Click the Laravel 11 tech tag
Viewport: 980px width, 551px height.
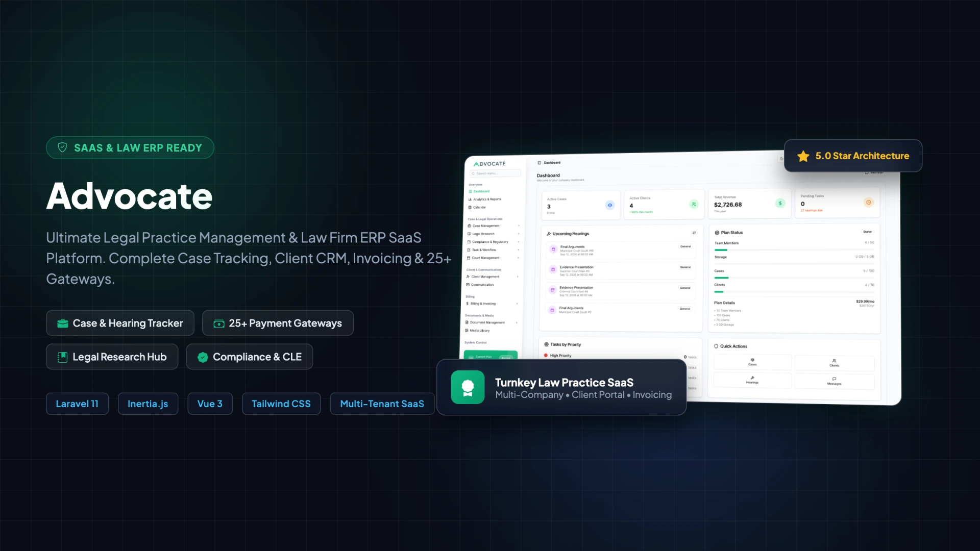77,404
